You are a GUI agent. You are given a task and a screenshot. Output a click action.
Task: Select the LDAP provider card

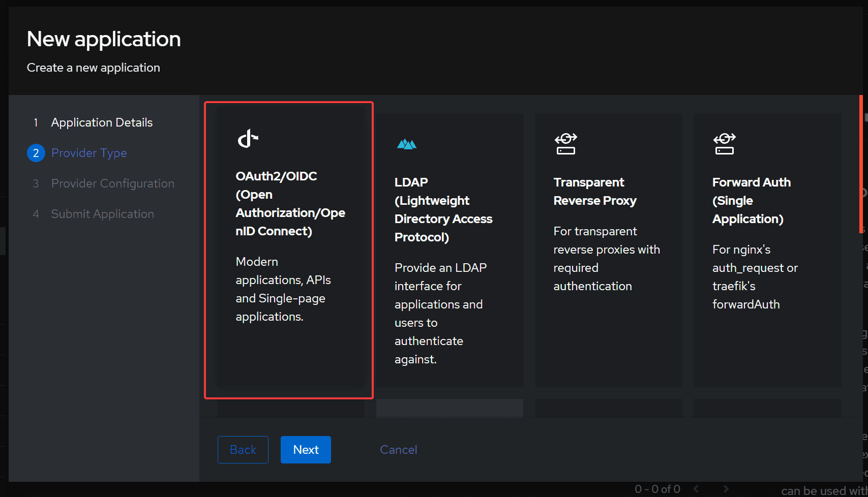click(449, 249)
